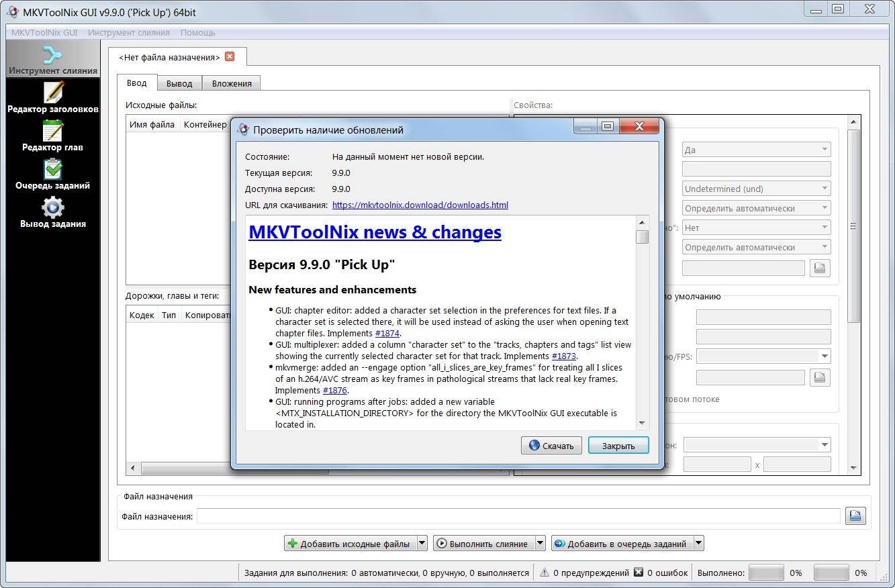Click the Задания для выполнения status text

click(x=387, y=573)
